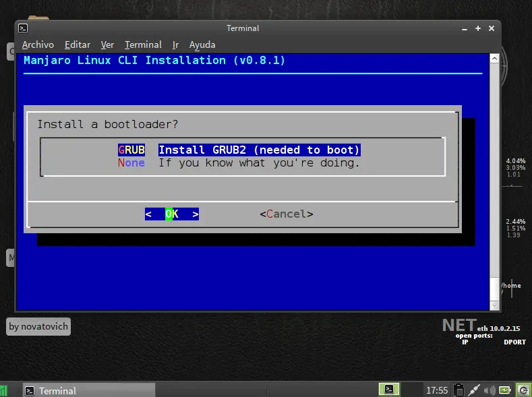The image size is (532, 397).
Task: Open the Terminal menu in menu bar
Action: (x=143, y=44)
